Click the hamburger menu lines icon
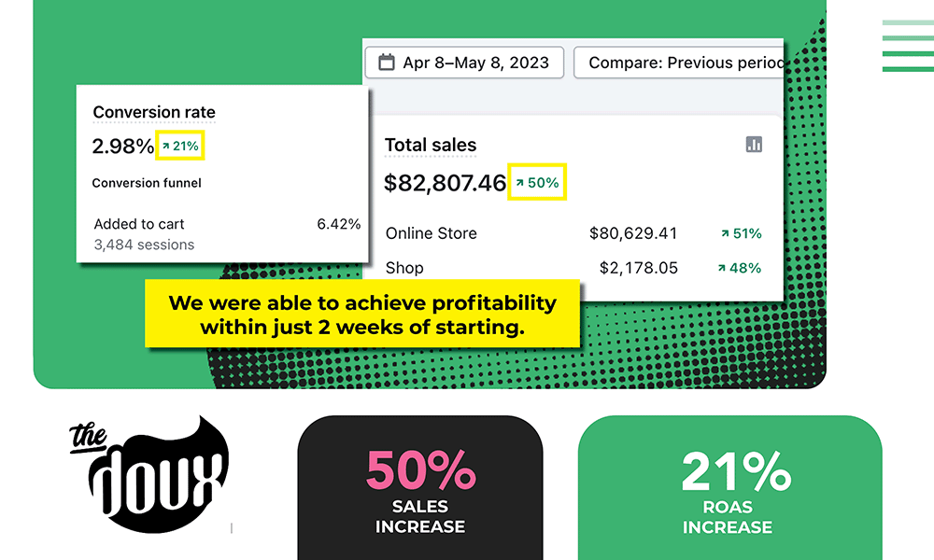 [907, 46]
